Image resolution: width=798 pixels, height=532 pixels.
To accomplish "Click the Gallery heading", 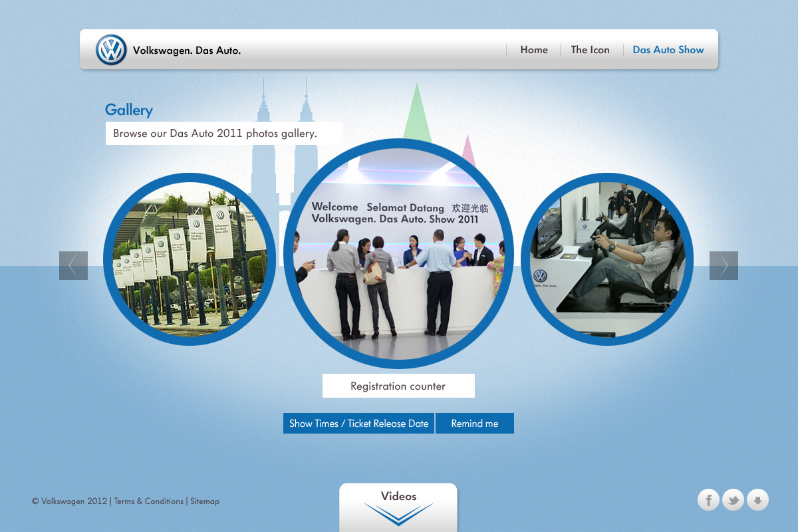I will (129, 110).
